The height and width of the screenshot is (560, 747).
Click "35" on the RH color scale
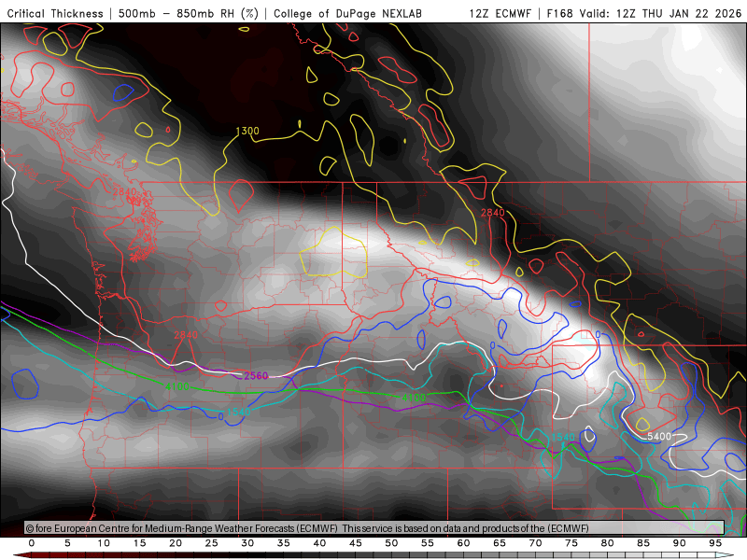284,543
